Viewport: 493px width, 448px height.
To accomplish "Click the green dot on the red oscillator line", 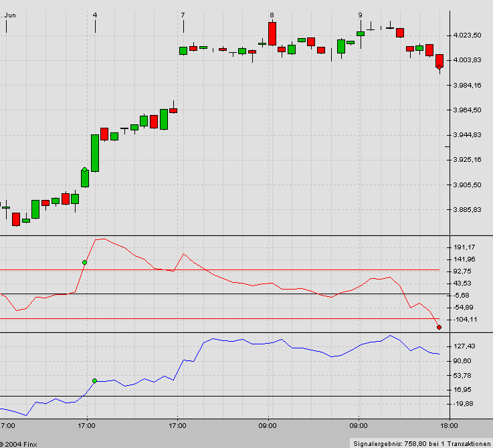I will [x=84, y=262].
